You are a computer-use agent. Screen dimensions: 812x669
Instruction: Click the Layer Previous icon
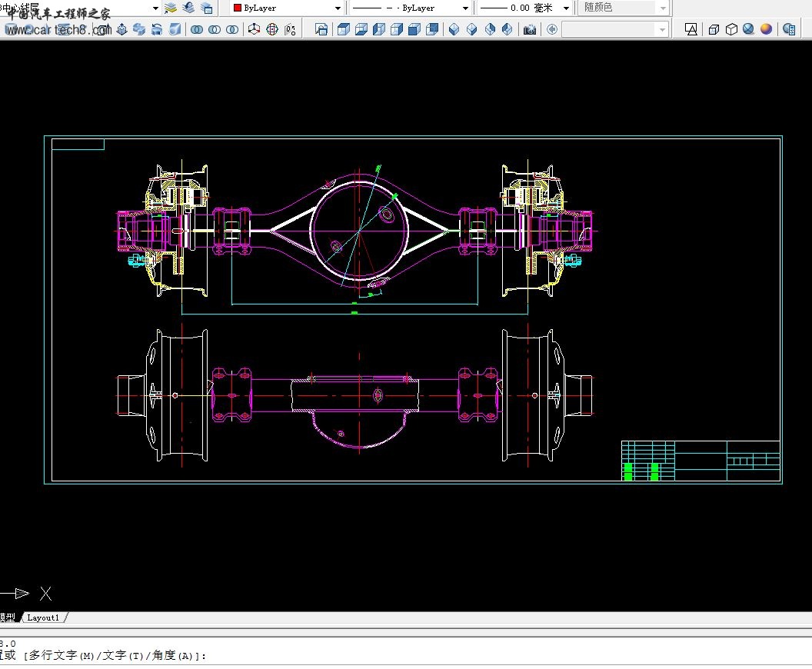pyautogui.click(x=188, y=8)
